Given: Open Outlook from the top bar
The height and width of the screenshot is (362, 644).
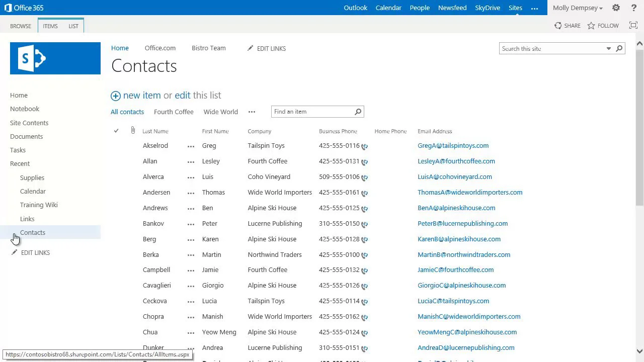Looking at the screenshot, I should pyautogui.click(x=356, y=8).
